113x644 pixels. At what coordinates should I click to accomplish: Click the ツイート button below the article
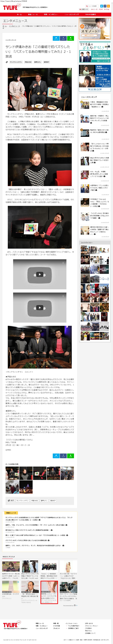[x=56, y=456]
